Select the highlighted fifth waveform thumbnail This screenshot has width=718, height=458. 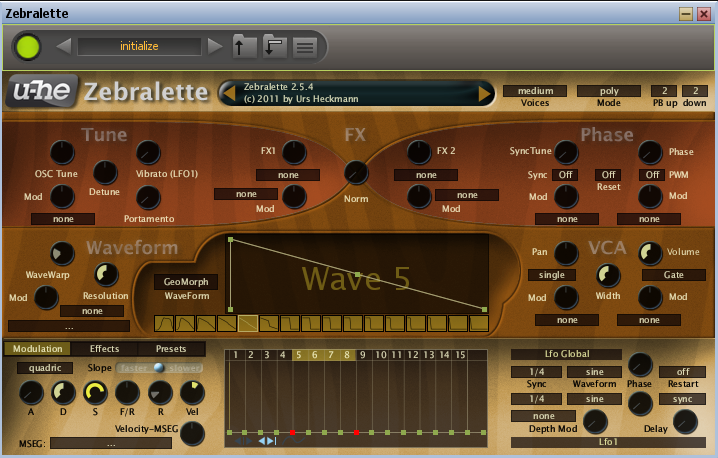248,323
